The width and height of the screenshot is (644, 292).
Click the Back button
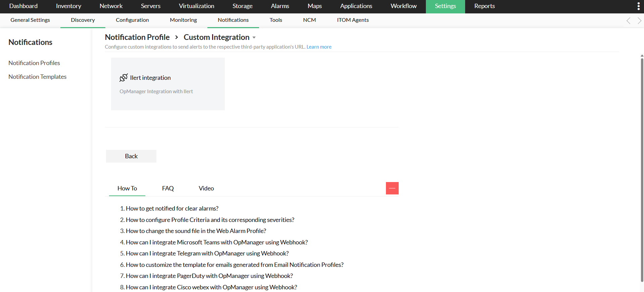[x=131, y=156]
